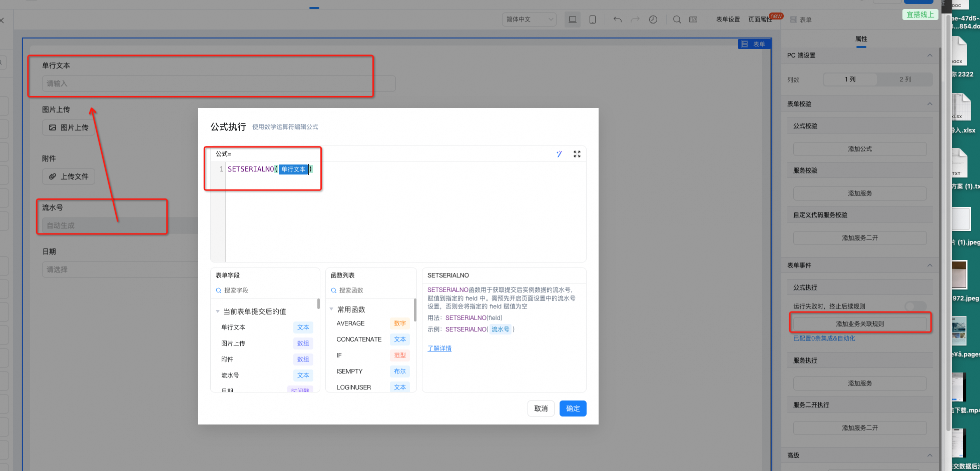The width and height of the screenshot is (980, 471).
Task: Click 添加服务二开 under 自定义代码服务校验
Action: point(860,238)
